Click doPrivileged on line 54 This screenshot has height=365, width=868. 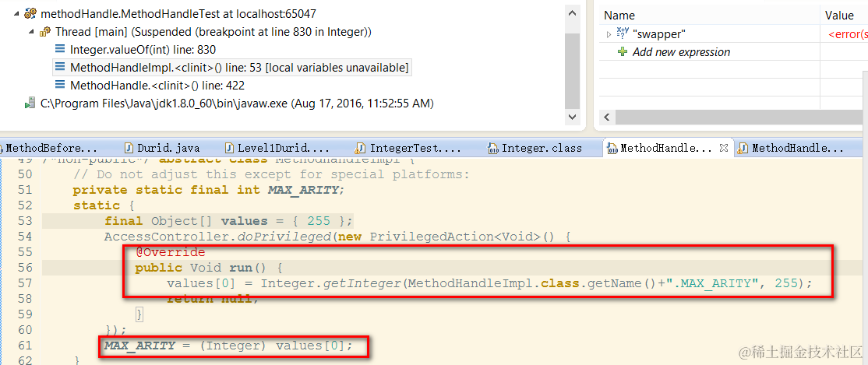point(284,237)
